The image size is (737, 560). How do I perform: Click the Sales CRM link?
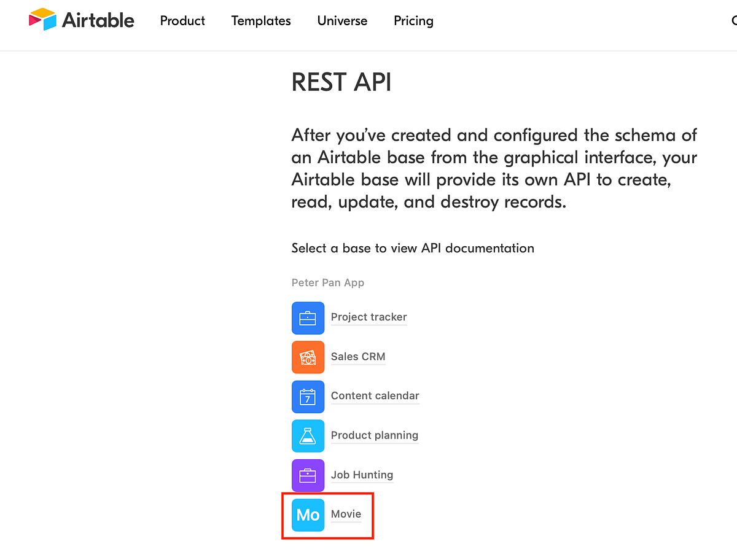[358, 357]
